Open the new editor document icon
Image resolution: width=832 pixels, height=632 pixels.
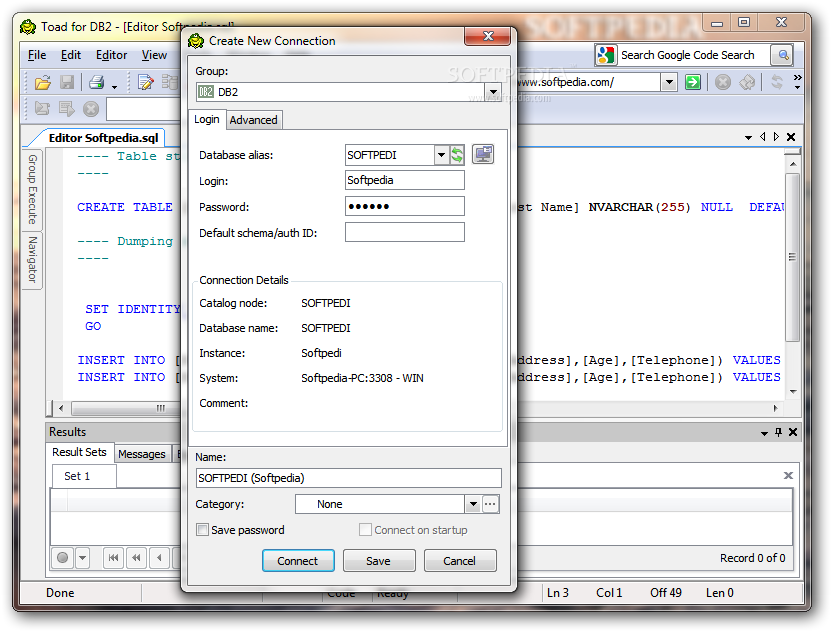[145, 82]
